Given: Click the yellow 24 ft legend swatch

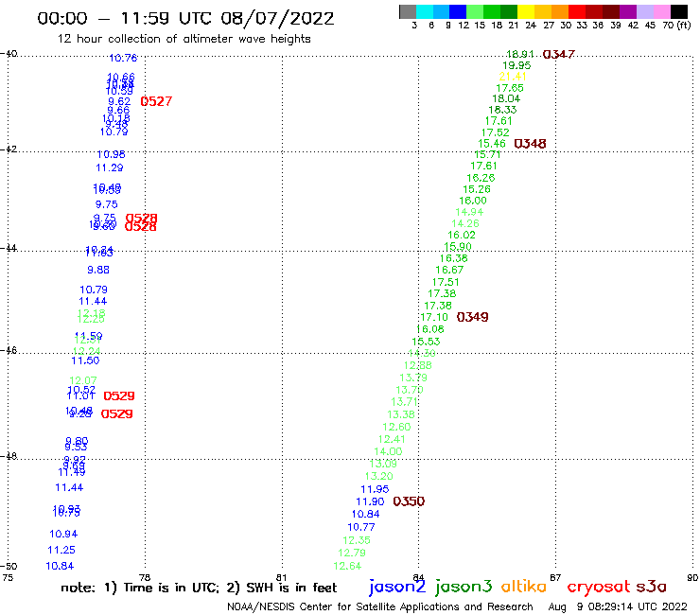Looking at the screenshot, I should click(525, 11).
